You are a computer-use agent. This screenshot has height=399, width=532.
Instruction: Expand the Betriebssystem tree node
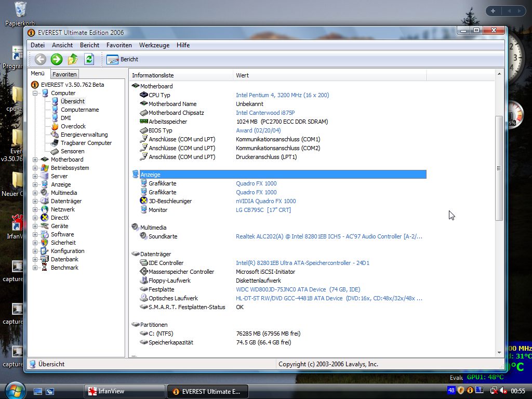tap(35, 168)
